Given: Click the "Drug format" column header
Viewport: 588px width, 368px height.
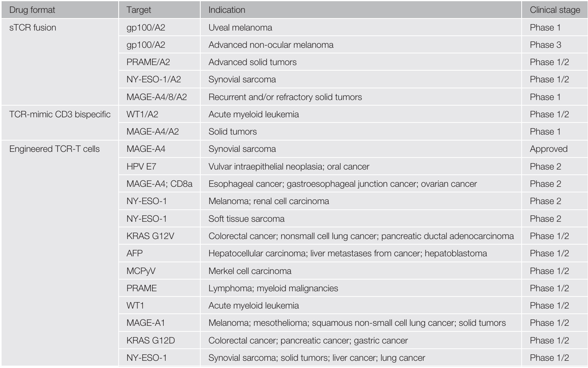Looking at the screenshot, I should pos(32,10).
